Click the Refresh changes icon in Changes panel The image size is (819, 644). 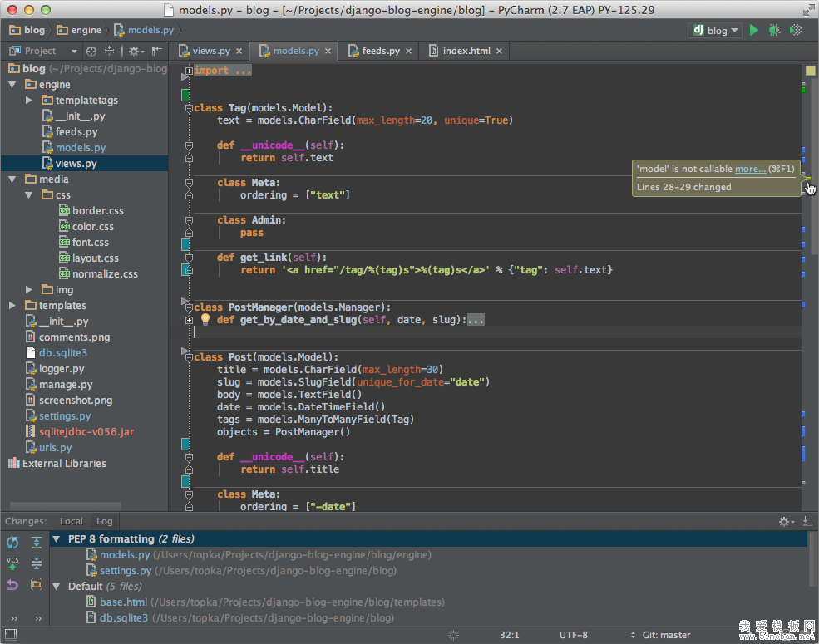point(12,543)
